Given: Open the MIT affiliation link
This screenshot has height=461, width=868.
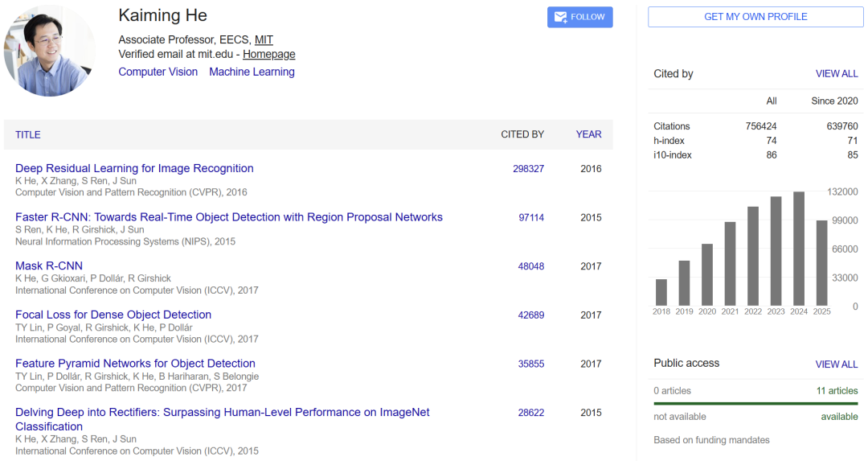Looking at the screenshot, I should (x=264, y=39).
